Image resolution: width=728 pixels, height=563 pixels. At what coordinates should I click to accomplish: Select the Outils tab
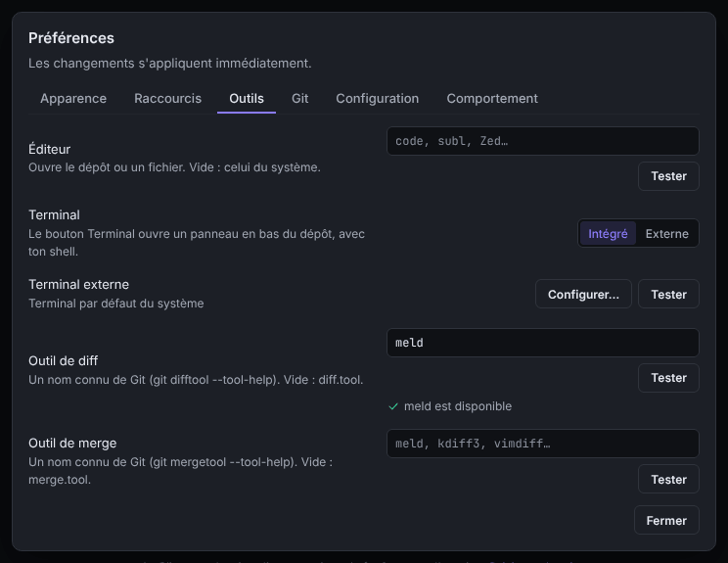[x=247, y=99]
